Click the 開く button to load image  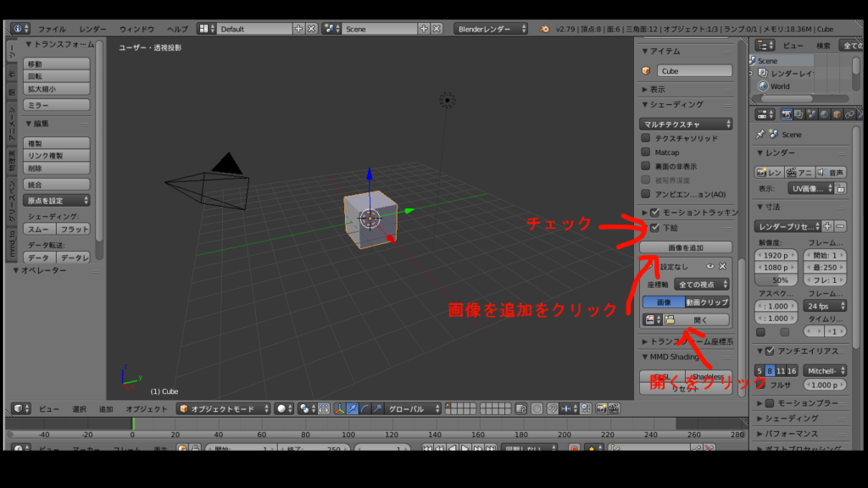(x=701, y=320)
